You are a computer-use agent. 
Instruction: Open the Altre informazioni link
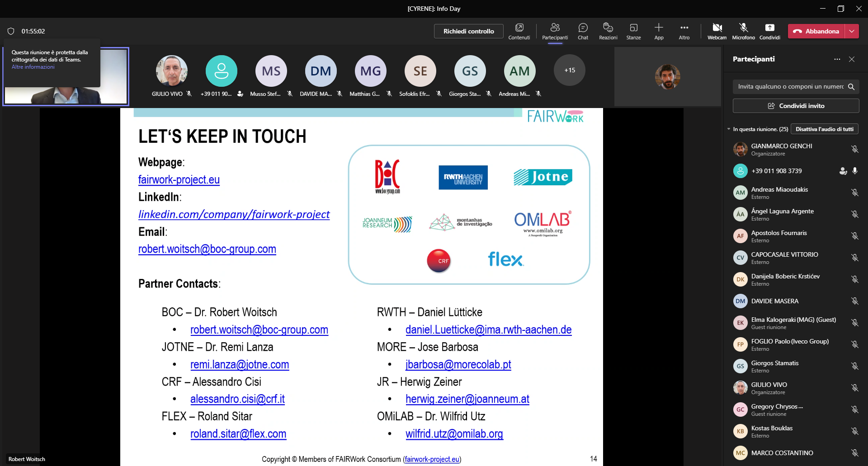click(x=33, y=67)
